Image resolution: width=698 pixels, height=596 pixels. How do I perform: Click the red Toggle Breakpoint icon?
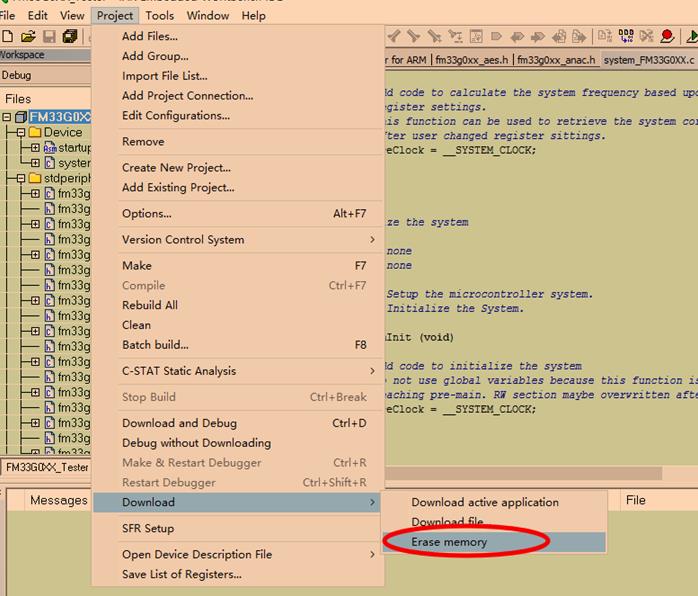(x=667, y=37)
